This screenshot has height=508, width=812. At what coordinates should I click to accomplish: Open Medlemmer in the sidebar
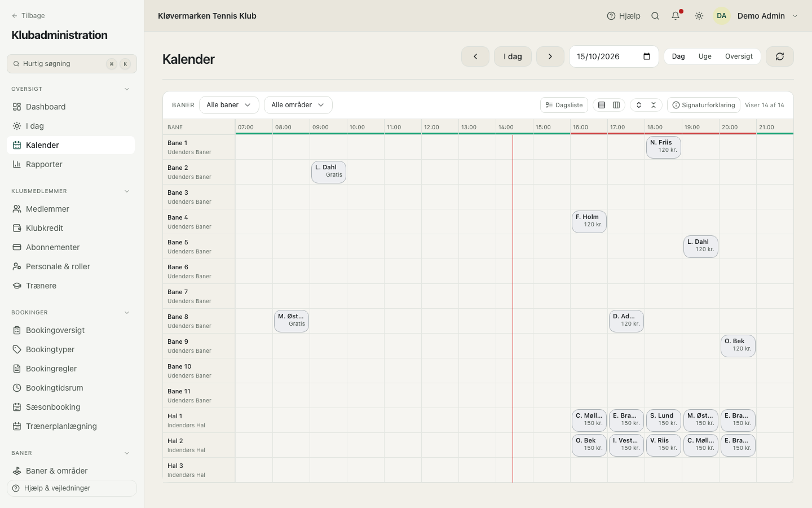click(x=70, y=209)
